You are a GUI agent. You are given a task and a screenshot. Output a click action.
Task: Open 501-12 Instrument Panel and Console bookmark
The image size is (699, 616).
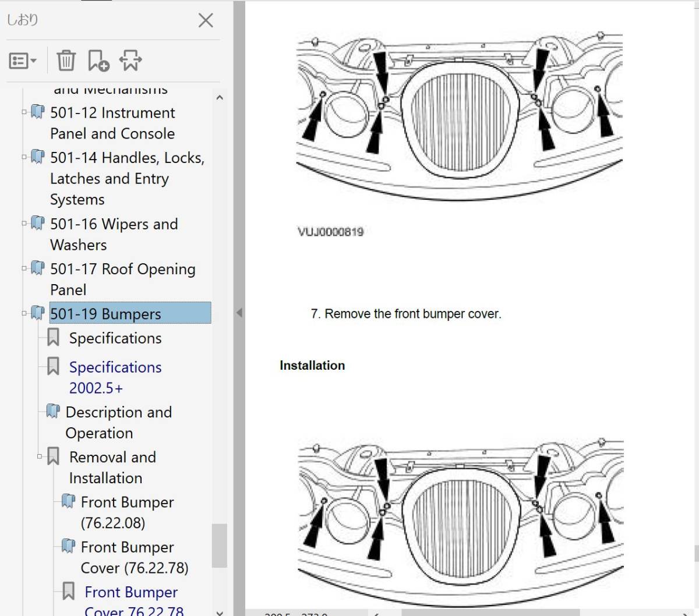(112, 123)
